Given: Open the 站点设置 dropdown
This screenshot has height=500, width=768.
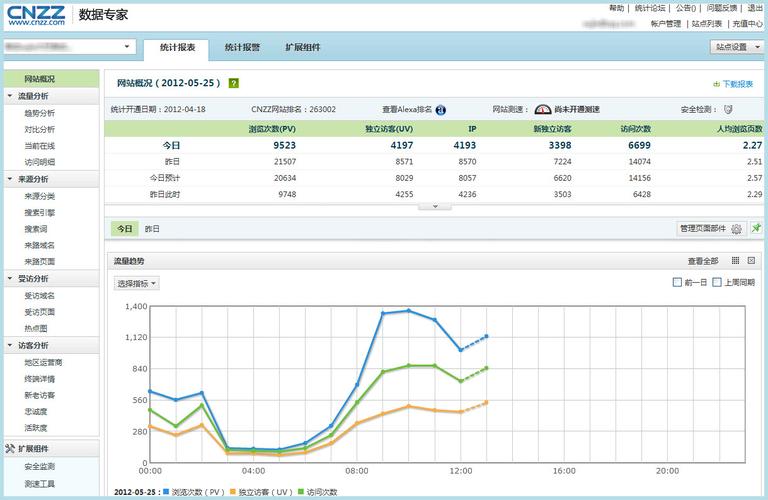Looking at the screenshot, I should tap(735, 47).
